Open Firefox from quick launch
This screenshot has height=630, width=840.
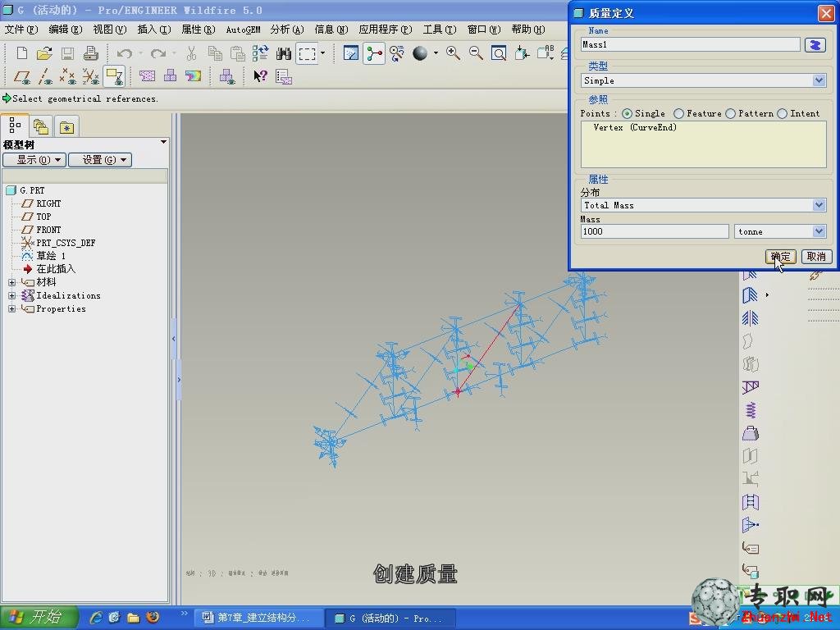(x=153, y=617)
